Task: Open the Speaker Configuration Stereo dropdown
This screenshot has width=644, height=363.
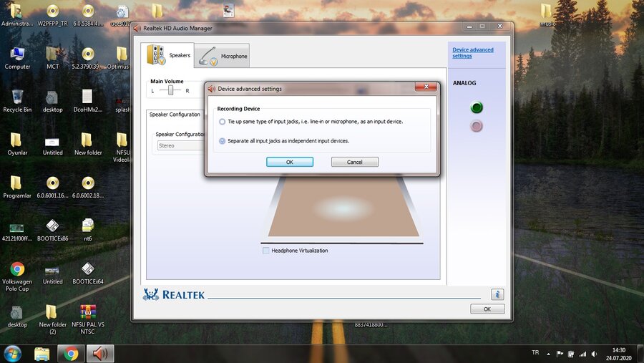Action: 181,145
